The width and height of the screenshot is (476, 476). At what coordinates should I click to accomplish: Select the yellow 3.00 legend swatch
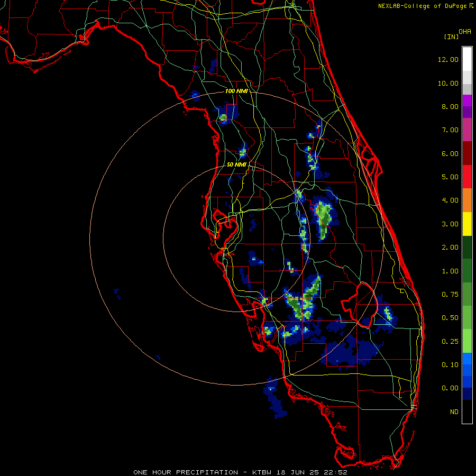pos(467,224)
